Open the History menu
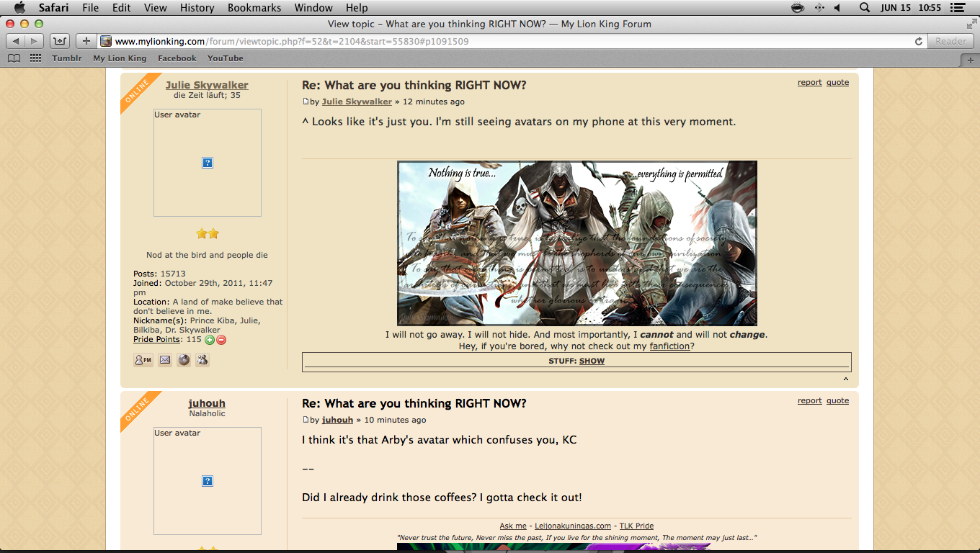The height and width of the screenshot is (553, 980). point(197,8)
